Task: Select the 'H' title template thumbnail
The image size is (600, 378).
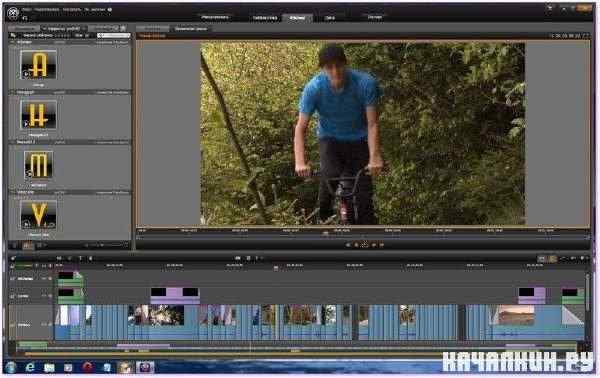Action: click(x=38, y=115)
